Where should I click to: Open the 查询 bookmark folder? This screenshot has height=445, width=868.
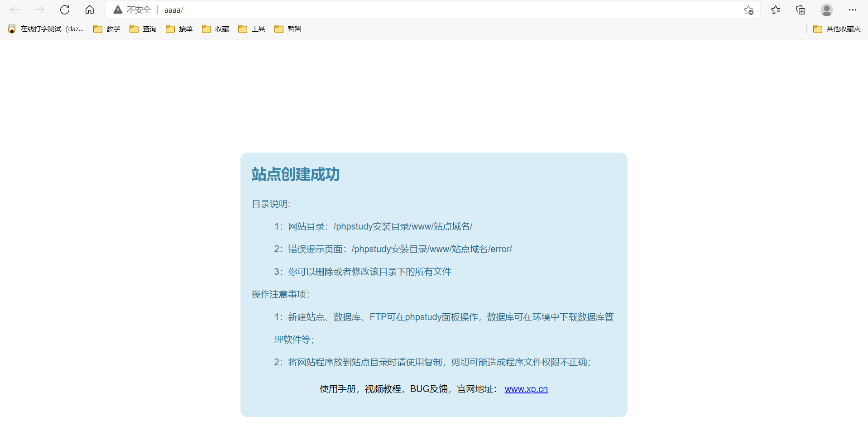tap(143, 29)
